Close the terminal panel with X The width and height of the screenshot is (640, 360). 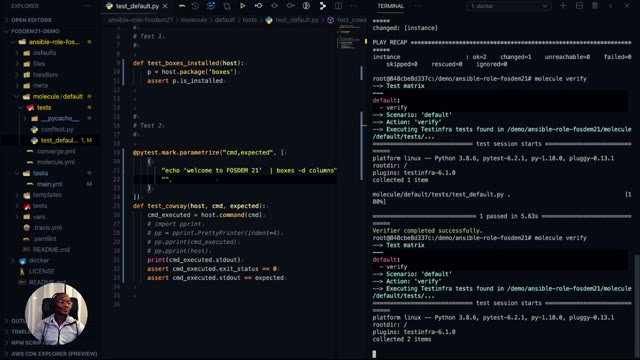pos(627,6)
